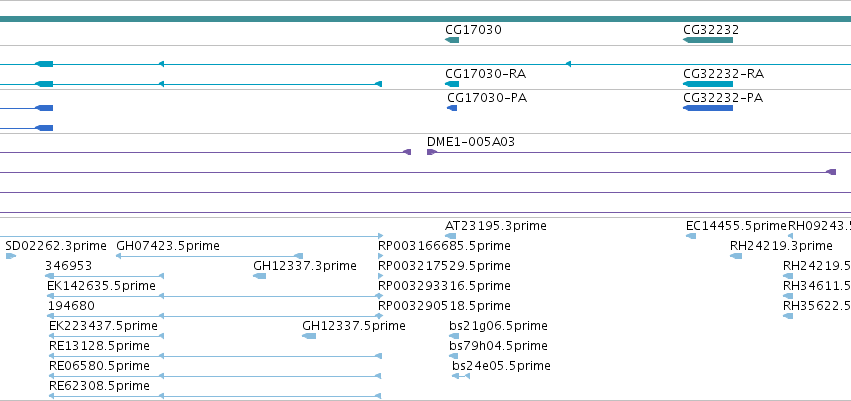Select the RE62308.5prime feature label
The image size is (851, 401).
[99, 386]
